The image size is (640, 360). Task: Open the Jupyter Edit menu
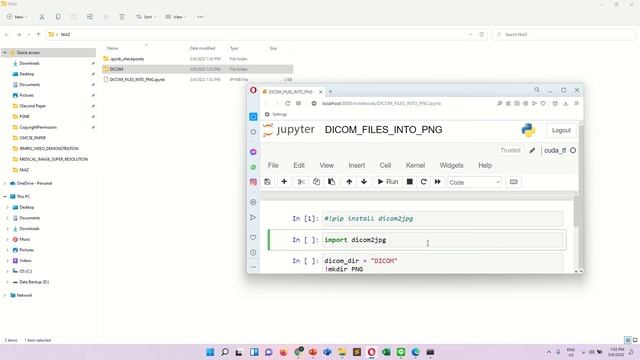[299, 165]
